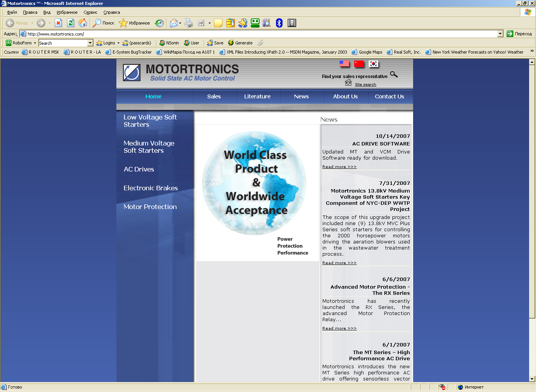Image resolution: width=536 pixels, height=392 pixels.
Task: Open the Сервис menu
Action: click(90, 12)
